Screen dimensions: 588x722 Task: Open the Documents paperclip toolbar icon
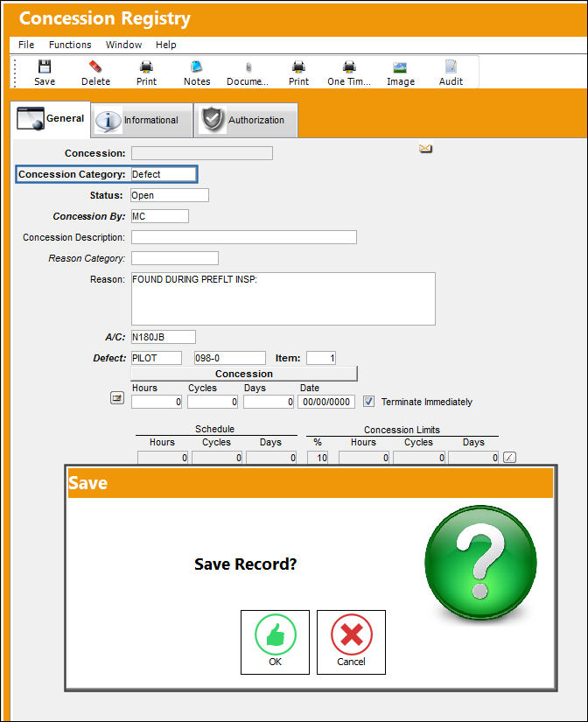coord(248,67)
